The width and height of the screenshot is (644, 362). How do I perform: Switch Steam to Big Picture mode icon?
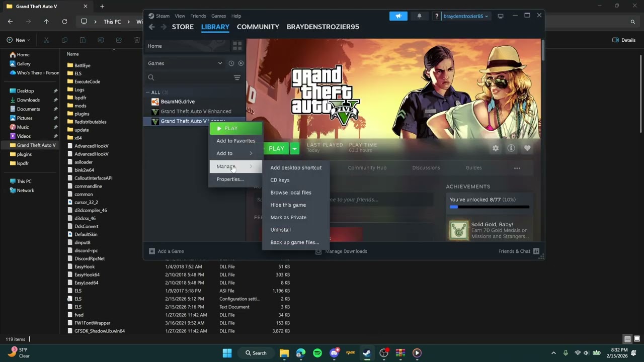pyautogui.click(x=500, y=16)
